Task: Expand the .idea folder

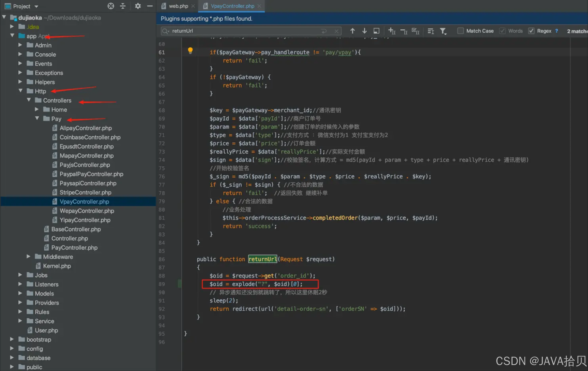Action: (12, 26)
